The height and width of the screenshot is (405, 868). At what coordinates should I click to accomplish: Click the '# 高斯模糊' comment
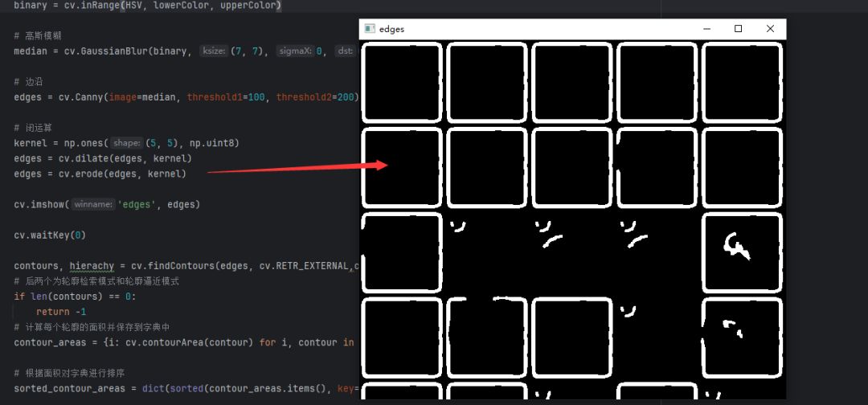(x=38, y=36)
